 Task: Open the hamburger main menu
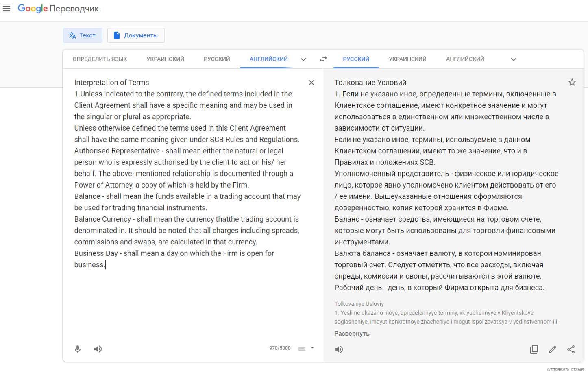(7, 9)
